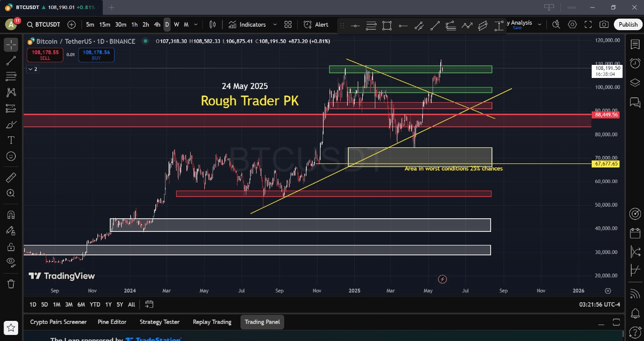Enter fullscreen mode
Image resolution: width=644 pixels, height=341 pixels.
(588, 25)
